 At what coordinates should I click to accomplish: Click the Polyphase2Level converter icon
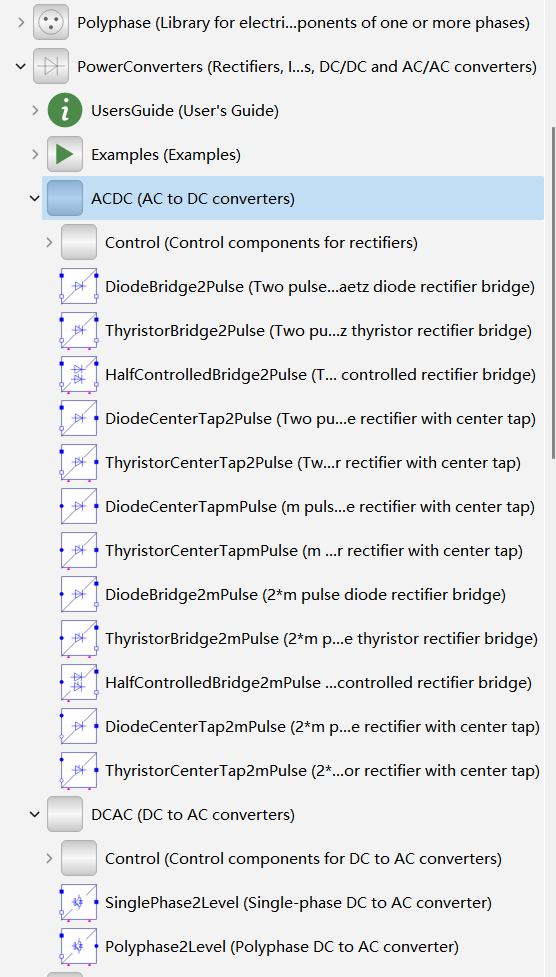pyautogui.click(x=79, y=946)
